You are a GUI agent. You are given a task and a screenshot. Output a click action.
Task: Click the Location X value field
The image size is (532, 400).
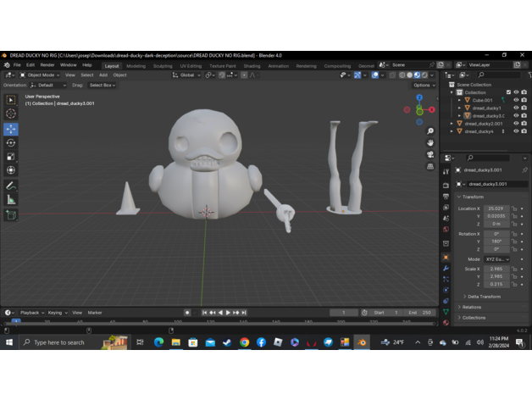pyautogui.click(x=495, y=208)
